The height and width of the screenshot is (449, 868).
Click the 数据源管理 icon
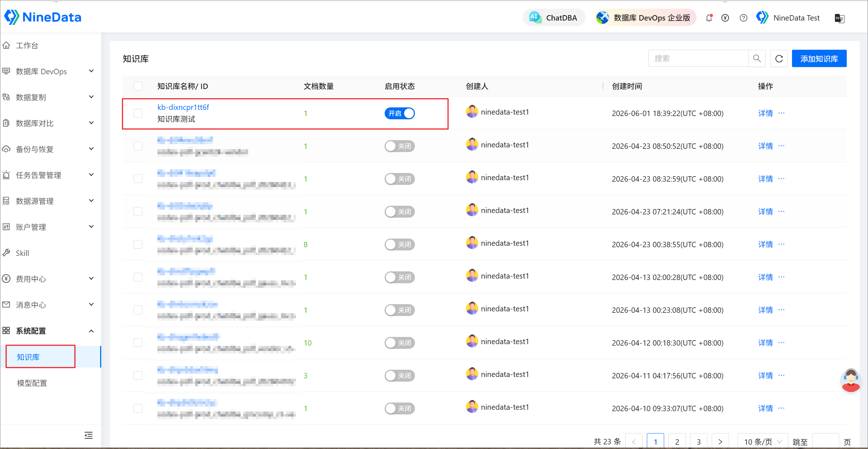pyautogui.click(x=6, y=201)
